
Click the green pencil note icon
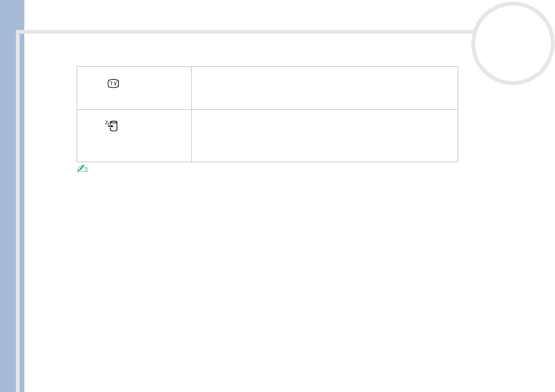(x=82, y=168)
